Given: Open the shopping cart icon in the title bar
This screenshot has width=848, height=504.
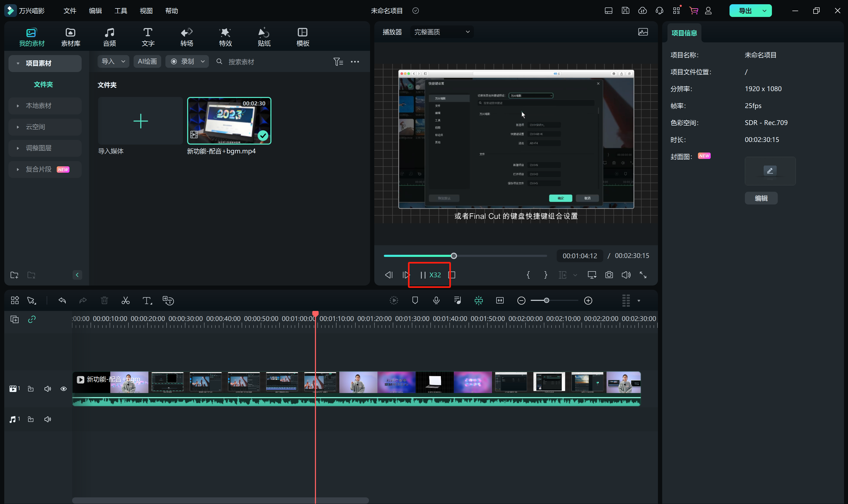Looking at the screenshot, I should [693, 11].
